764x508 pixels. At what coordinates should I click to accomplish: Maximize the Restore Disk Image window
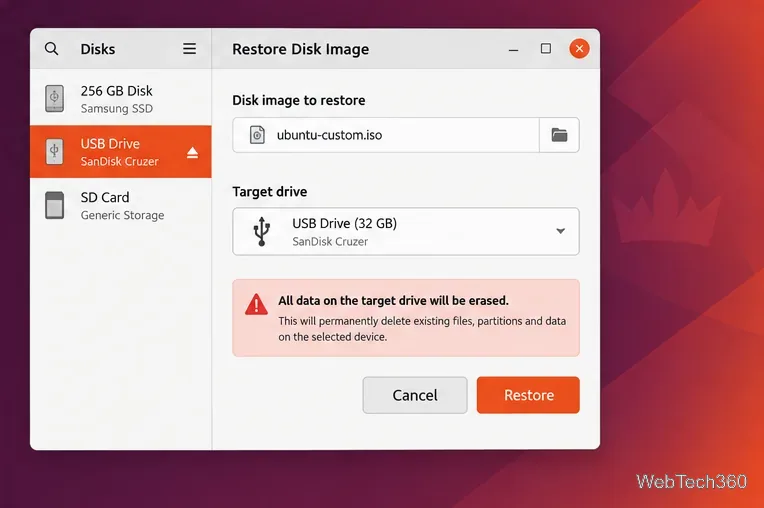coord(546,49)
